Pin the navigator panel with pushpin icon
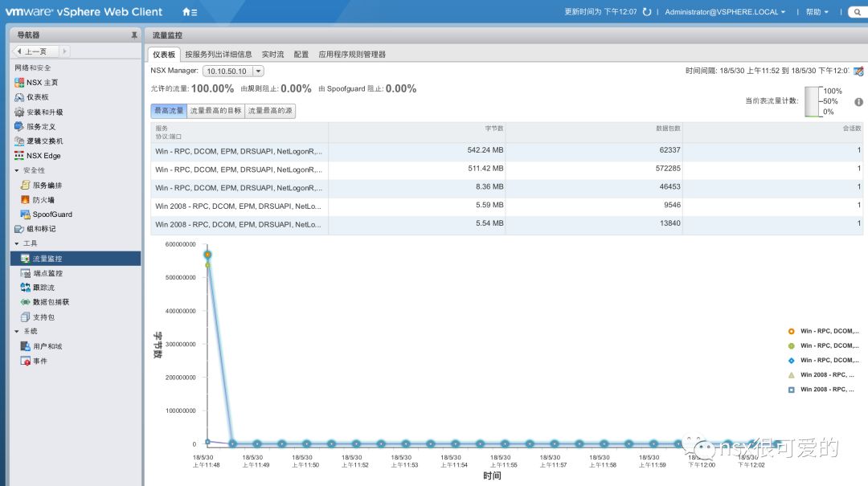The image size is (868, 486). 134,35
